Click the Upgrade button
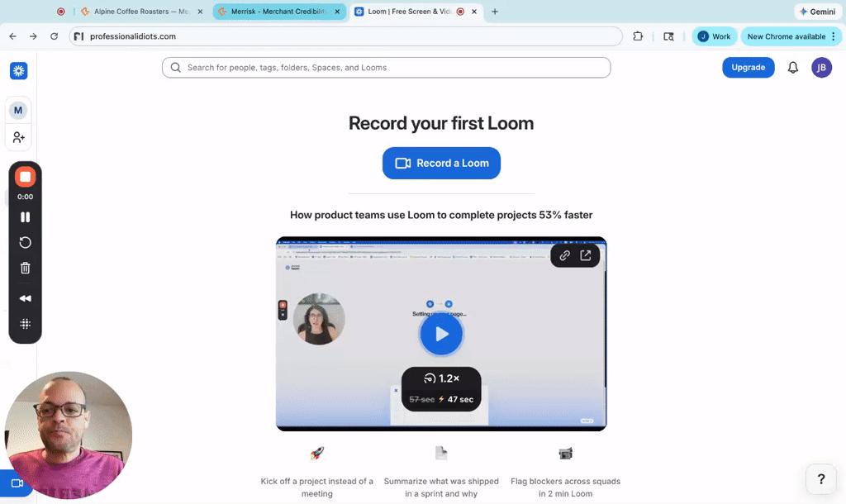The image size is (846, 504). (748, 68)
